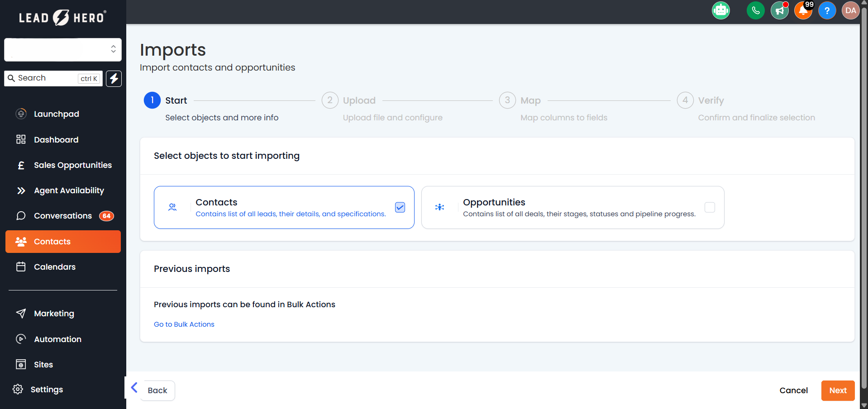Go to Sales Opportunities in sidebar
The image size is (868, 409).
pyautogui.click(x=72, y=165)
